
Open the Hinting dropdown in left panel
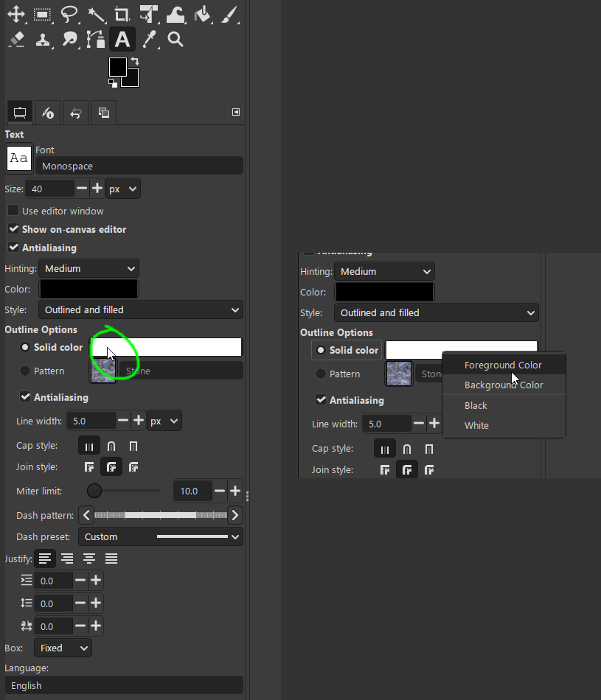click(x=89, y=269)
